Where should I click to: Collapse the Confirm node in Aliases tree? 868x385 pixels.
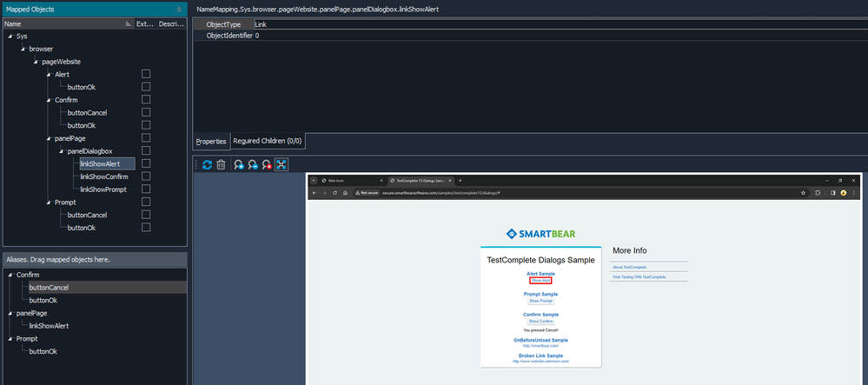click(x=10, y=275)
